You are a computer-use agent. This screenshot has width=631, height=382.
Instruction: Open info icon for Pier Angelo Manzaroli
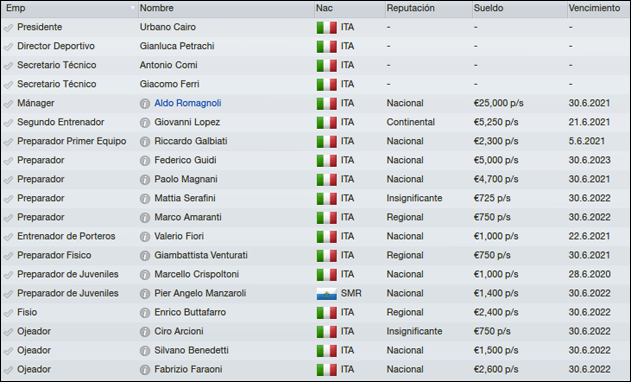pos(144,294)
